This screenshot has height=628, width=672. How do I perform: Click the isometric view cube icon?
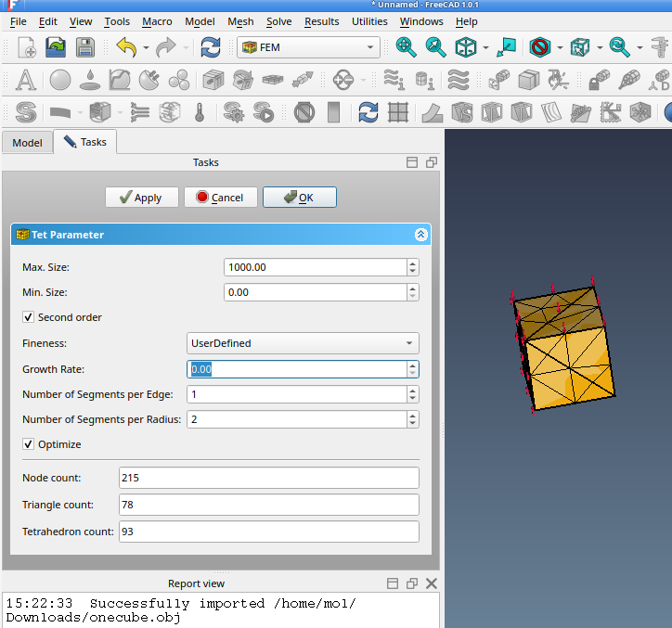466,47
